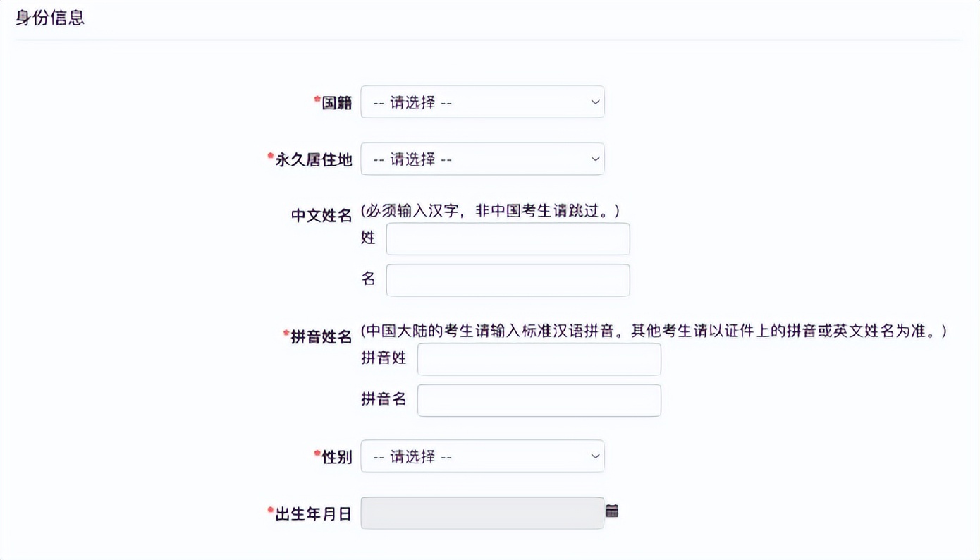980x560 pixels.
Task: Click the 拼音名 pinyin given name field
Action: pos(539,400)
